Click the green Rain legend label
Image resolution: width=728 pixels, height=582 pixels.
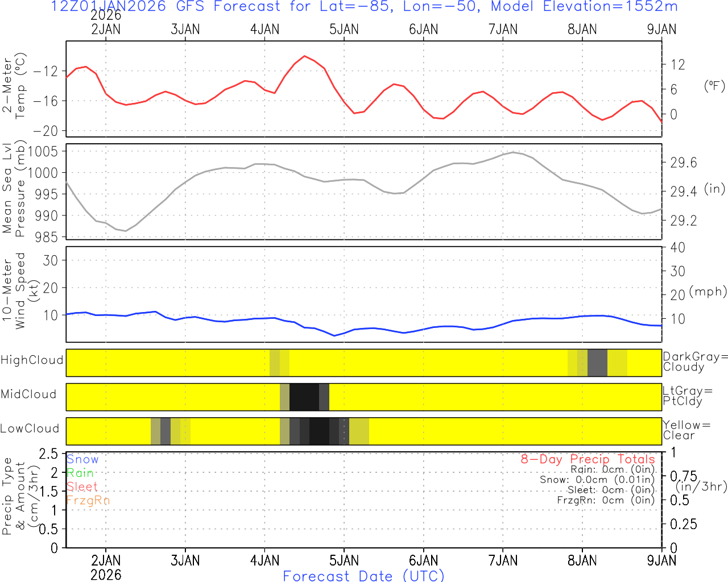(80, 473)
